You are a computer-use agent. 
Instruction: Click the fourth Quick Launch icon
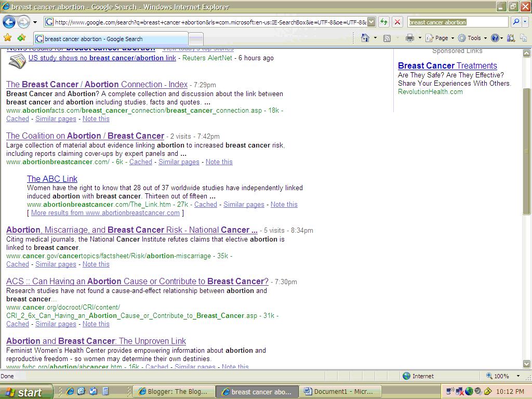105,391
